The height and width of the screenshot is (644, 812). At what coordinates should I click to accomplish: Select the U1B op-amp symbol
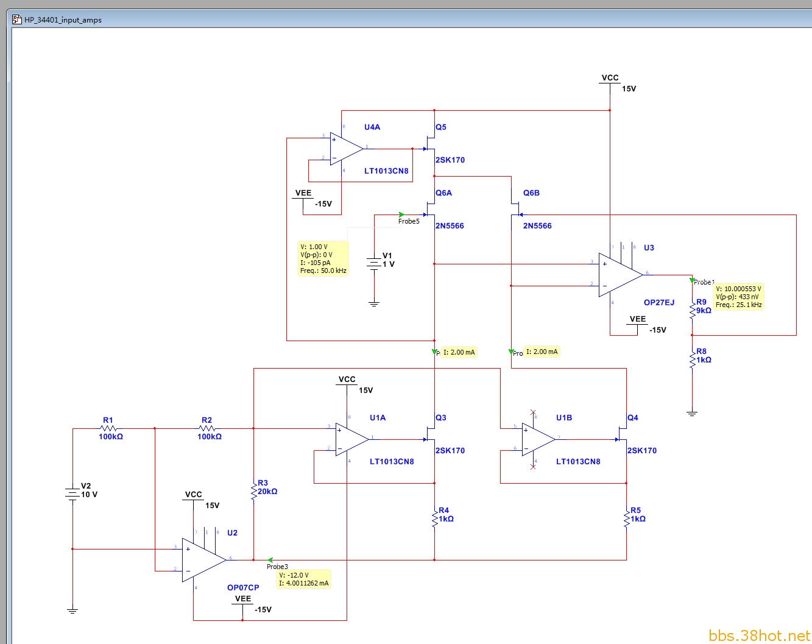coord(538,439)
